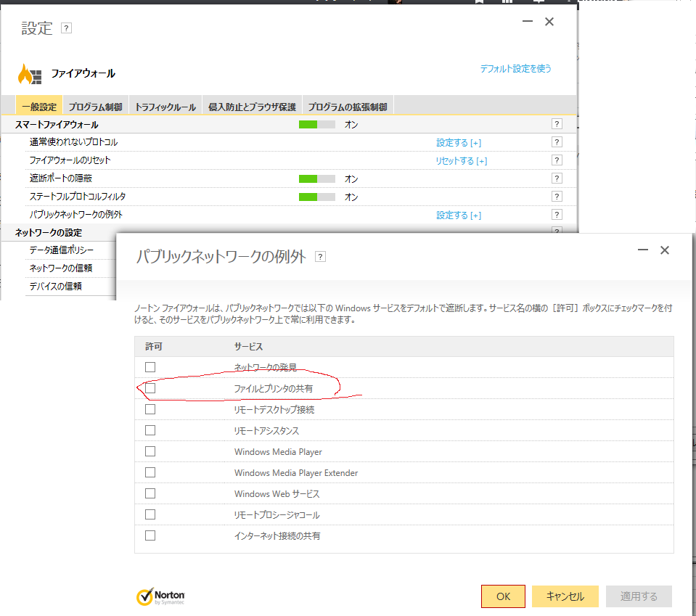Expand リセットする [+] link

[x=461, y=160]
